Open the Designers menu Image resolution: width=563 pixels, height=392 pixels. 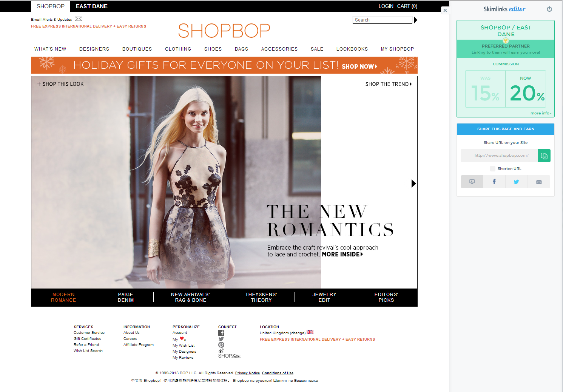click(x=94, y=49)
